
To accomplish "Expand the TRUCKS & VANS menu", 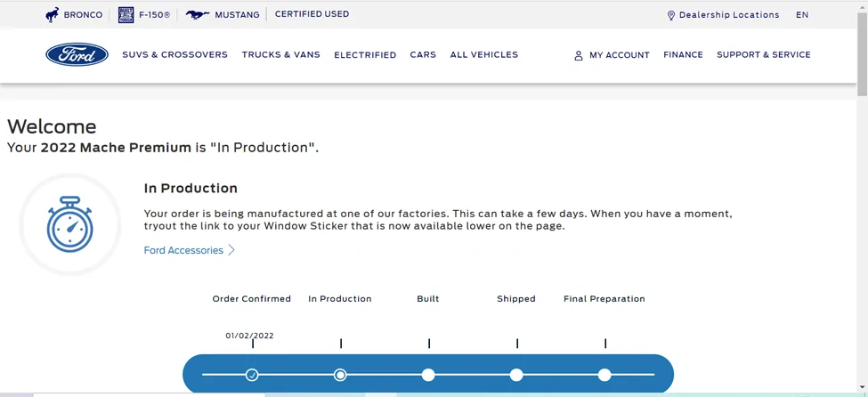I will 280,54.
